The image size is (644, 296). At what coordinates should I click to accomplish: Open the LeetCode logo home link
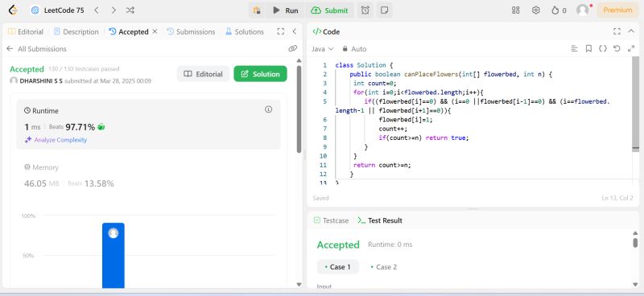13,10
